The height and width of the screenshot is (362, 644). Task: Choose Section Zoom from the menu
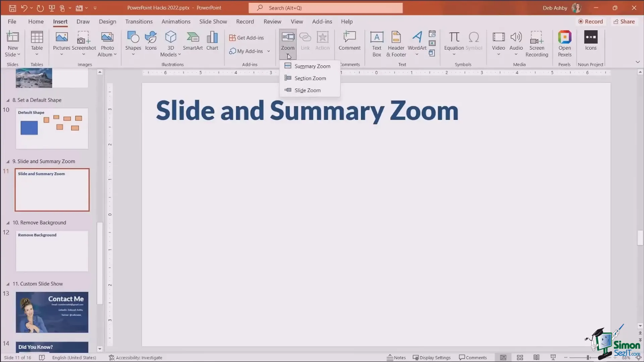pyautogui.click(x=310, y=78)
